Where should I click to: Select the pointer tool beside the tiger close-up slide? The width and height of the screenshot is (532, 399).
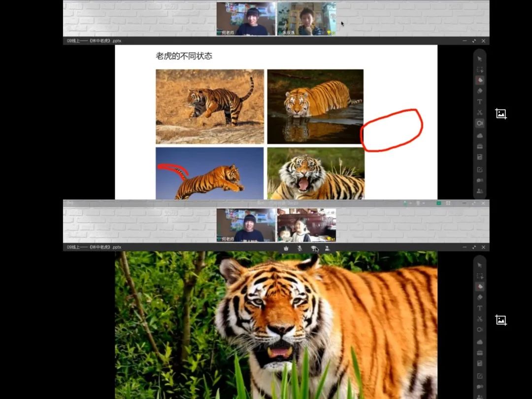coord(479,265)
